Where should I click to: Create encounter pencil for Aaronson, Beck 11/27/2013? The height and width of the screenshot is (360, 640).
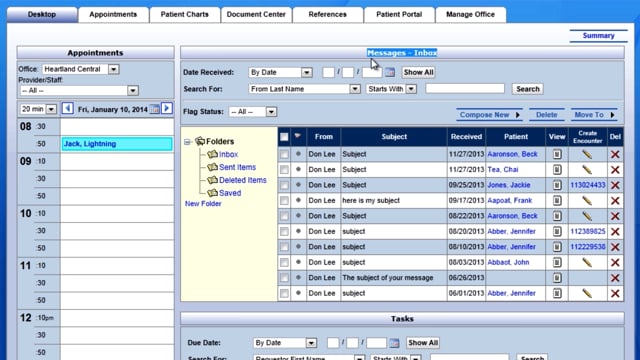tap(587, 154)
